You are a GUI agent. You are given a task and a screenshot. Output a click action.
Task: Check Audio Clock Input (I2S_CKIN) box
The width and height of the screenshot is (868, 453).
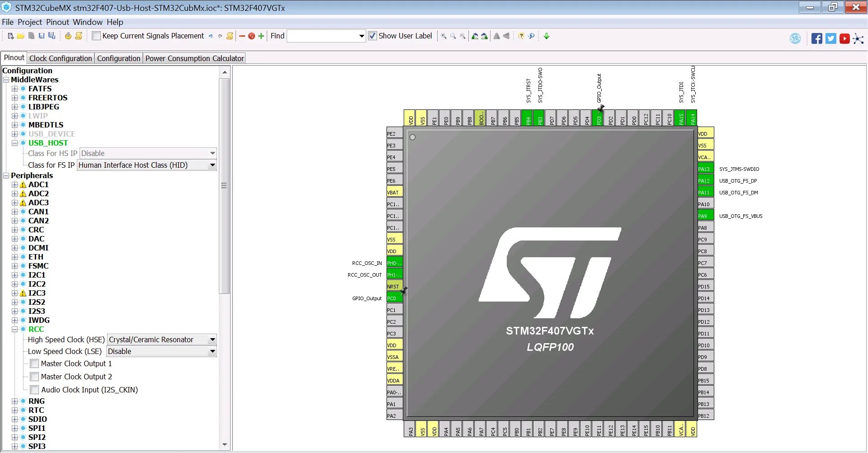[x=34, y=390]
